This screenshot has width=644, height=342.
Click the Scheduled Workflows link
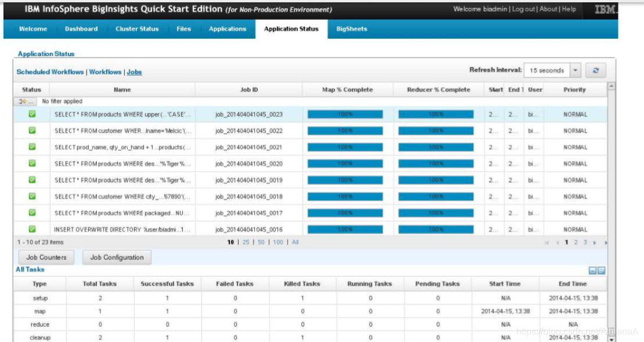point(50,72)
